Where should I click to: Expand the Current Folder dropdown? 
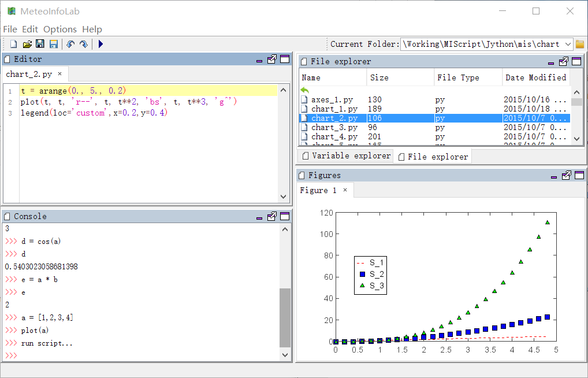tap(567, 44)
